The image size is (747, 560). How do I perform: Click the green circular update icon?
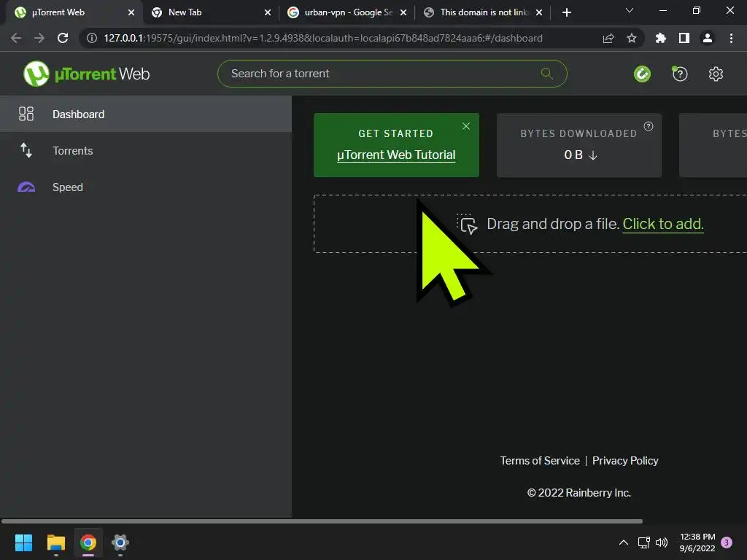coord(642,74)
